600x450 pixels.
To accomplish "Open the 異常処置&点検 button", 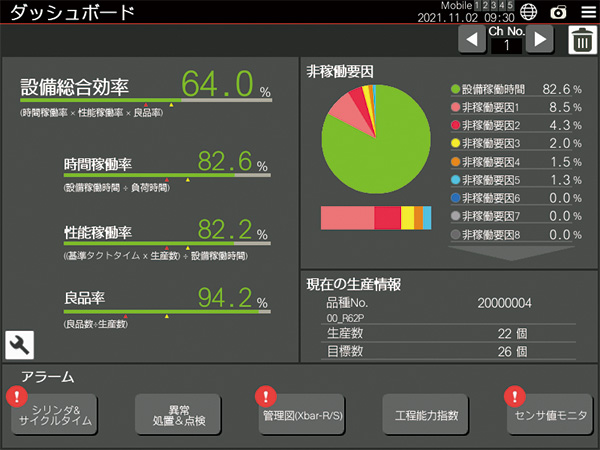I will pos(178,415).
